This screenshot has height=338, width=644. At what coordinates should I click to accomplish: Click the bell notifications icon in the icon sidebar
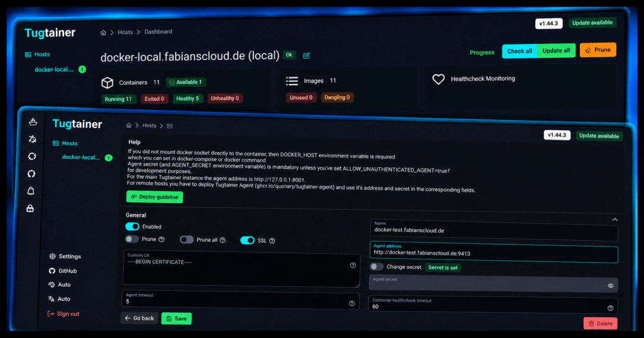[x=31, y=191]
